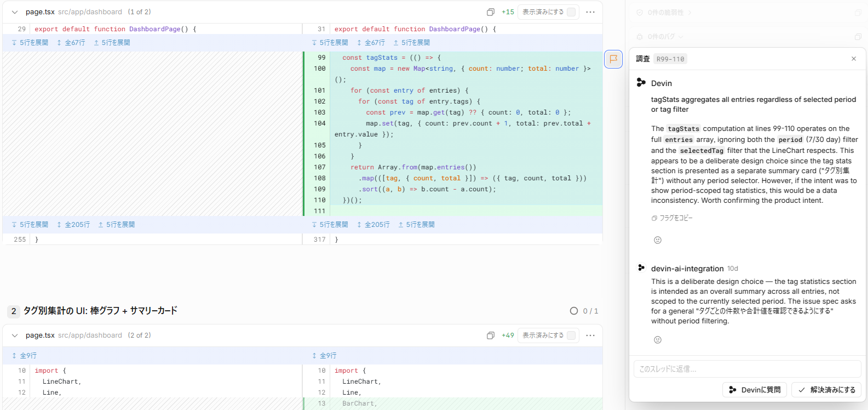
Task: Click line number 110 in right pane
Action: click(320, 200)
